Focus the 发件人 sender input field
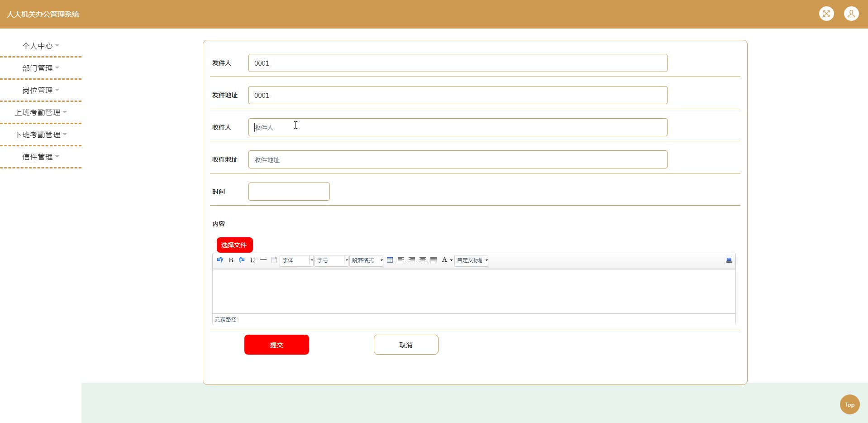Image resolution: width=868 pixels, height=423 pixels. (458, 63)
